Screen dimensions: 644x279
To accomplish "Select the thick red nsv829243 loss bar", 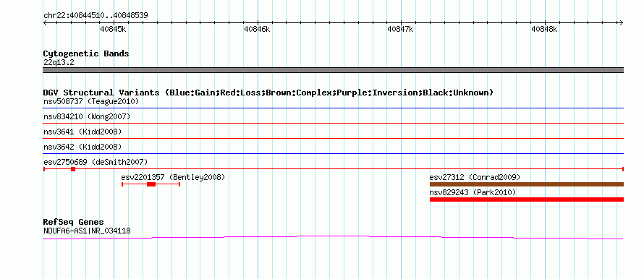I will point(527,199).
